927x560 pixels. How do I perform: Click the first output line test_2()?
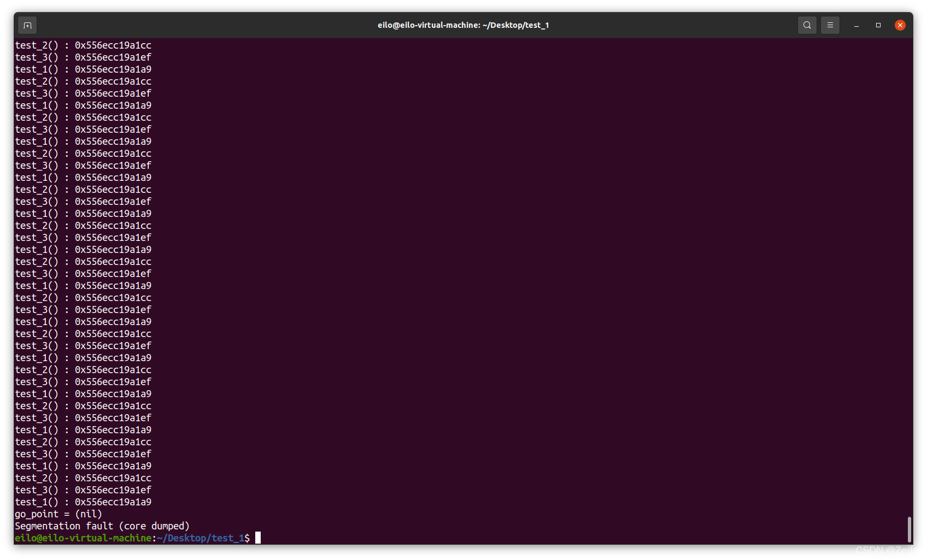83,45
